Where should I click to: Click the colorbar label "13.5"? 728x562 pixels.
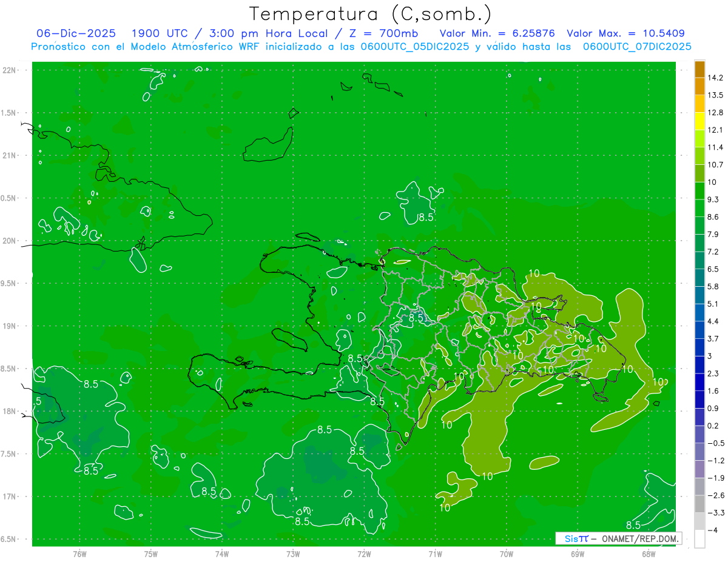(x=715, y=95)
